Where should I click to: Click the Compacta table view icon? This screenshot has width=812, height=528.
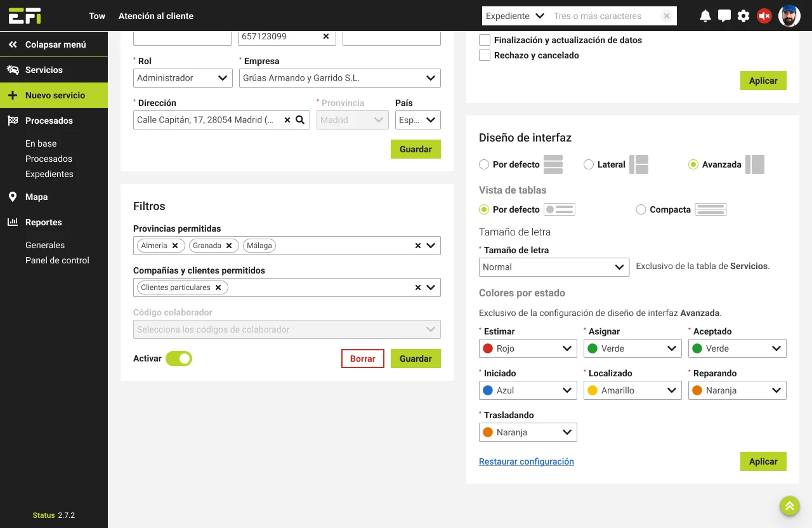click(710, 209)
